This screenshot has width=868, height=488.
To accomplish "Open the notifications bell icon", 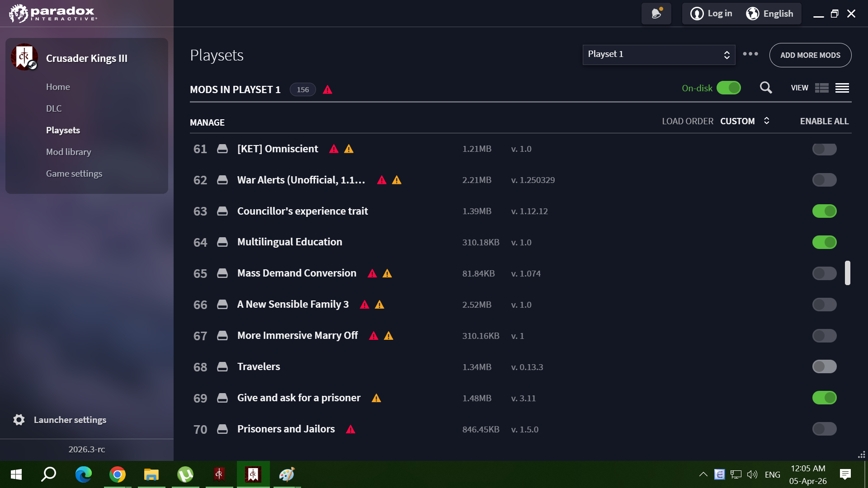I will point(656,14).
